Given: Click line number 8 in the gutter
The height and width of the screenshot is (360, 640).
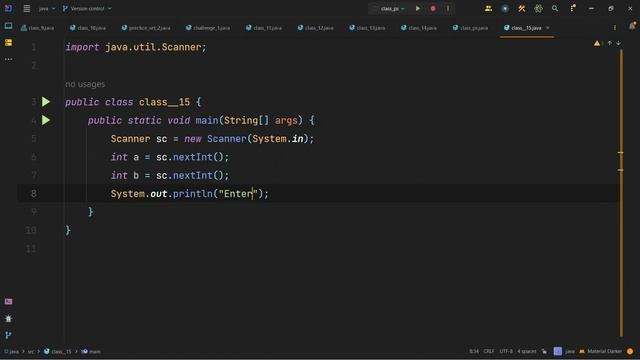Looking at the screenshot, I should [x=33, y=193].
